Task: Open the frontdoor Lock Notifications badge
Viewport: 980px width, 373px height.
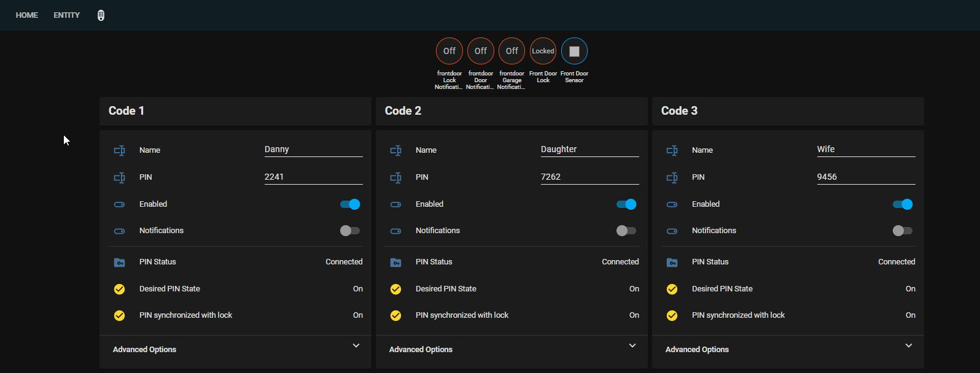Action: click(x=449, y=51)
